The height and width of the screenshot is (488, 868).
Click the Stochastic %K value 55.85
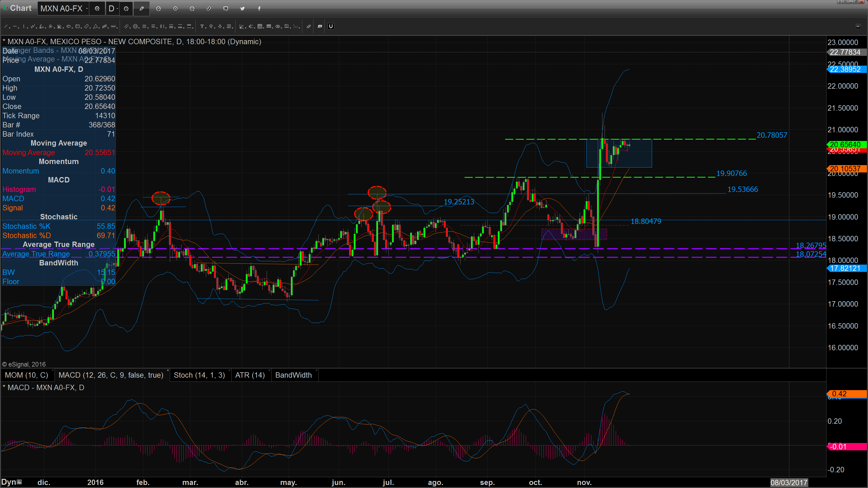click(x=106, y=226)
